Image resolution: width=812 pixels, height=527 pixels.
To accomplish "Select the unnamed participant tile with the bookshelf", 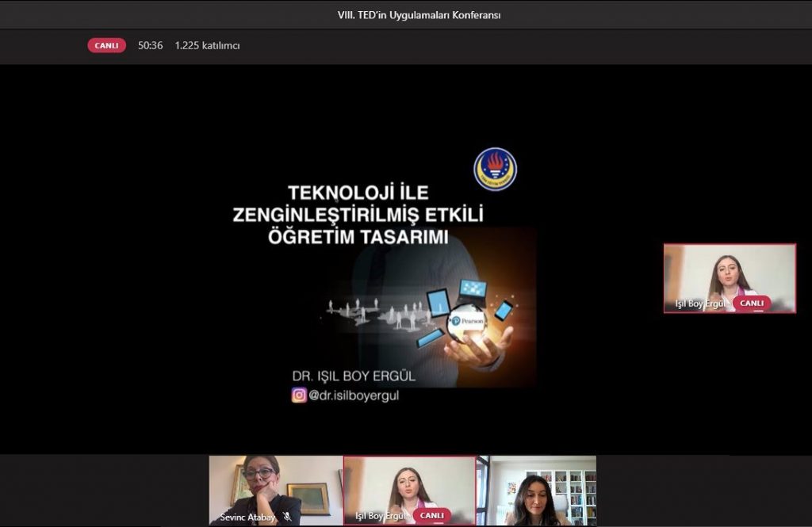I will [537, 491].
